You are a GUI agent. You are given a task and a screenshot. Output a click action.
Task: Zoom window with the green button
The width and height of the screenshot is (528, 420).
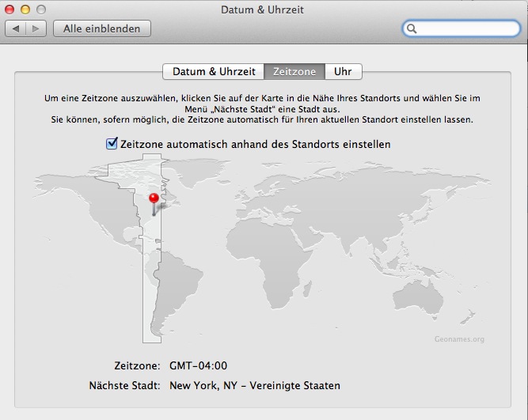(40, 9)
